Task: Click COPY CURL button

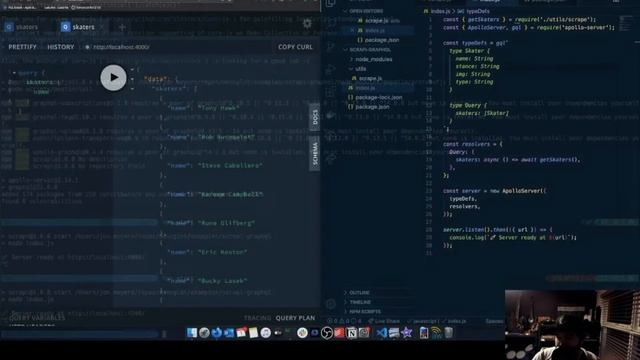Action: tap(295, 47)
